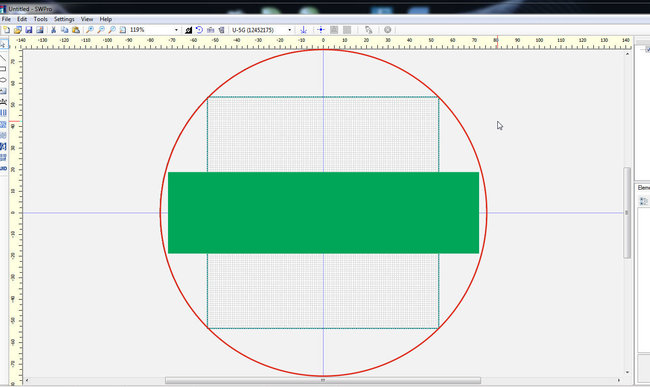Click the horizontal scrollbar thumb

[323, 380]
